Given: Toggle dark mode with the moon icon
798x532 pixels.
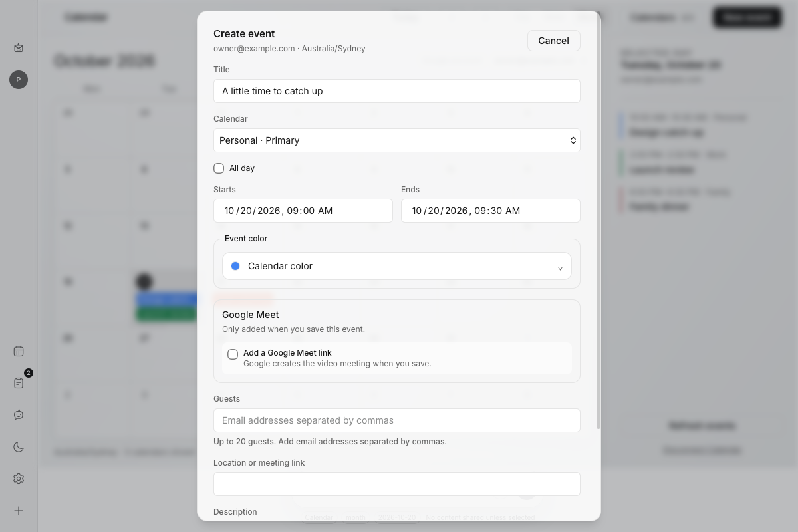Looking at the screenshot, I should [19, 447].
